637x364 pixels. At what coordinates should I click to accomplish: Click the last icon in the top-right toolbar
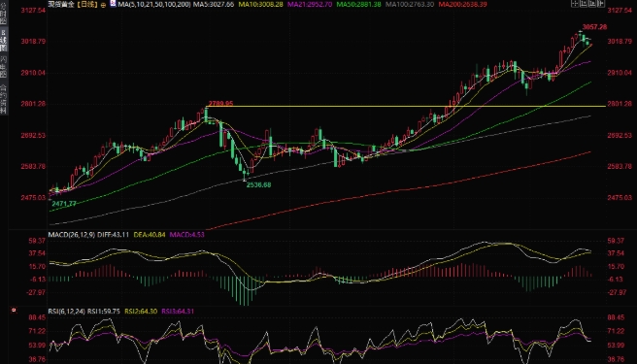[601, 3]
